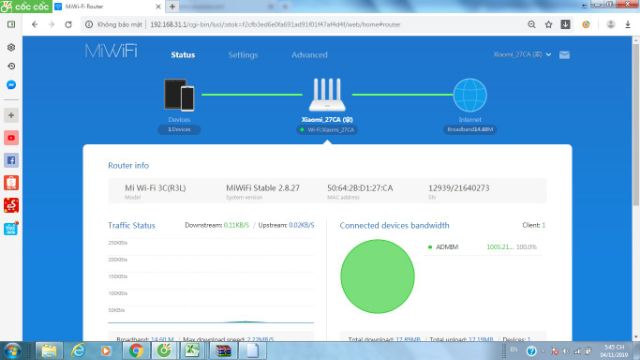This screenshot has width=640, height=360.
Task: Open the user profile icon in toolbar
Action: 611,24
